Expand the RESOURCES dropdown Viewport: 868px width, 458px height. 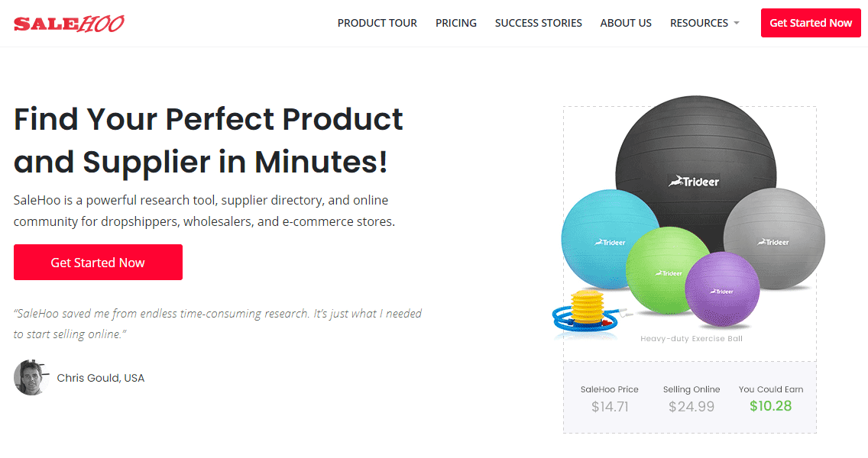[x=698, y=23]
